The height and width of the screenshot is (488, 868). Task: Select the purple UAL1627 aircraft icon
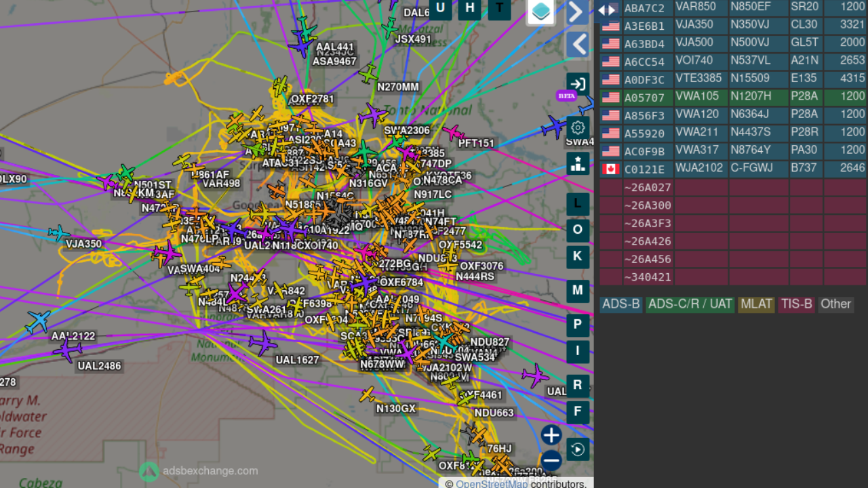pos(262,343)
